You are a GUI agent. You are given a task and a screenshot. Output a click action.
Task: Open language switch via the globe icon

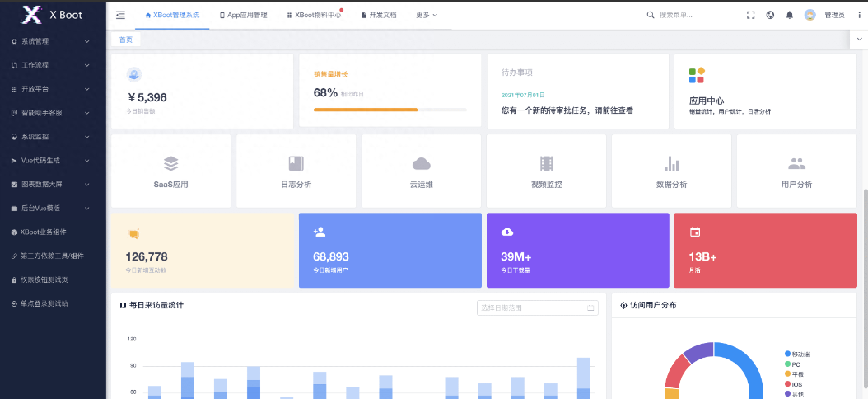pyautogui.click(x=770, y=15)
